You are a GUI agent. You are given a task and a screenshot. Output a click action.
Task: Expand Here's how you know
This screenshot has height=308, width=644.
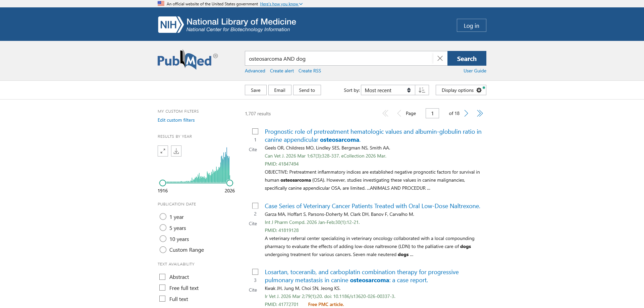pyautogui.click(x=281, y=4)
